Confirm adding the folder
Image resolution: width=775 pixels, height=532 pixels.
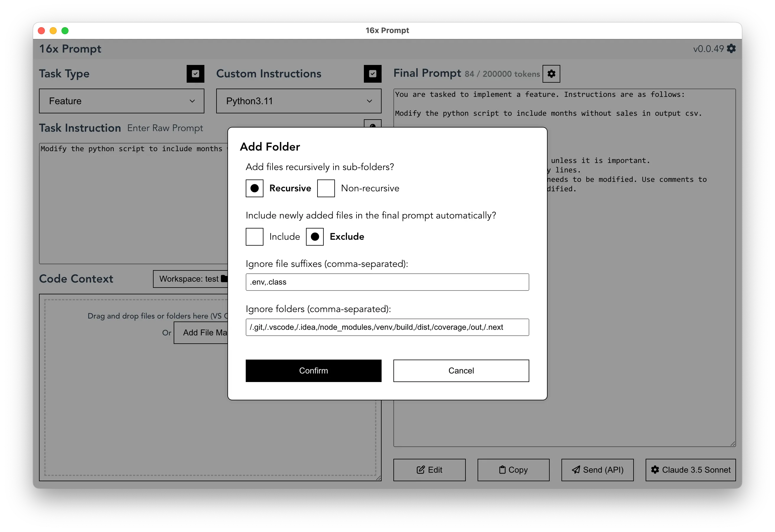(313, 371)
